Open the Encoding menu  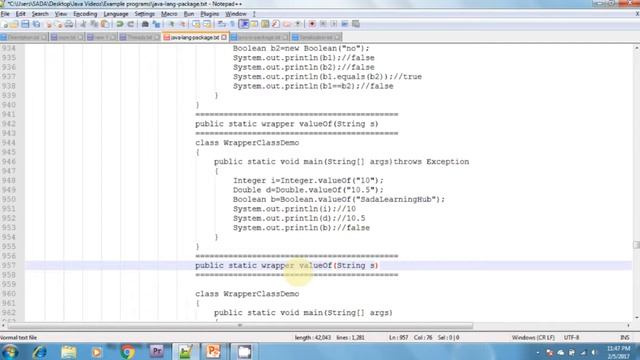tap(85, 14)
